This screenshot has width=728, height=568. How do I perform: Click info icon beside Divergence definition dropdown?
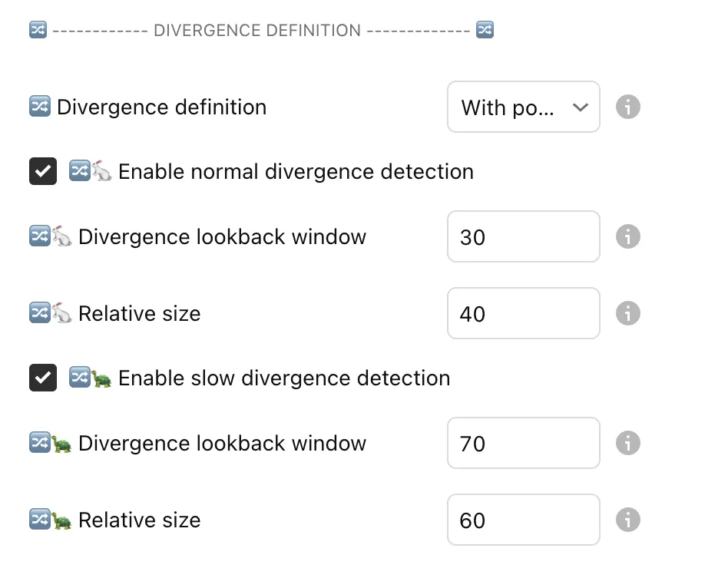point(628,107)
